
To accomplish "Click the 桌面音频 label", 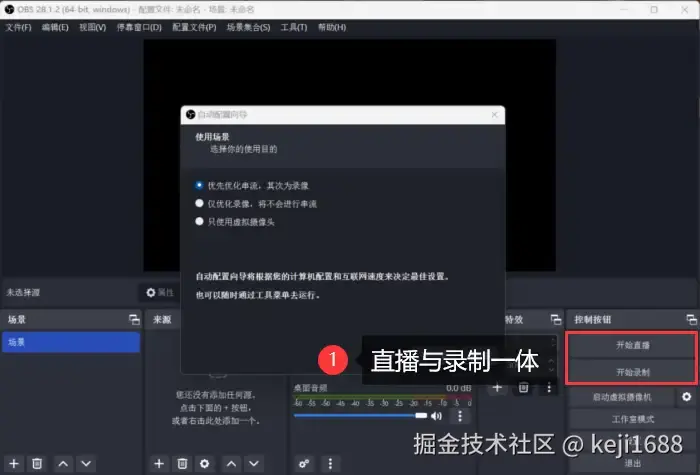I will [x=310, y=388].
